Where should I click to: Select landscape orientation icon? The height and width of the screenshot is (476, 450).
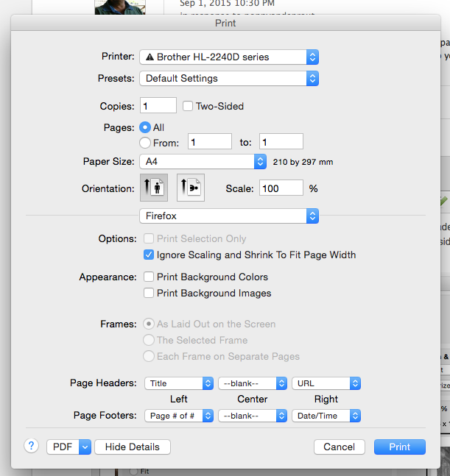190,188
